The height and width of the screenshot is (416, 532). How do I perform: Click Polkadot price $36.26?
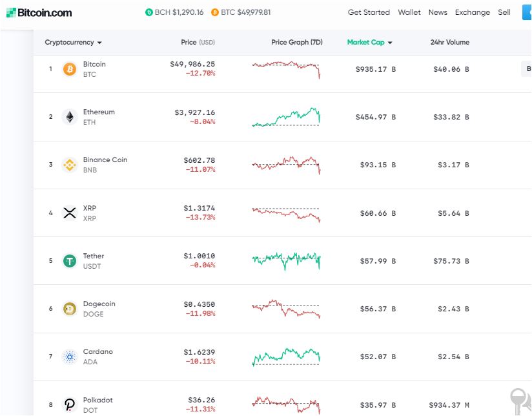[201, 400]
